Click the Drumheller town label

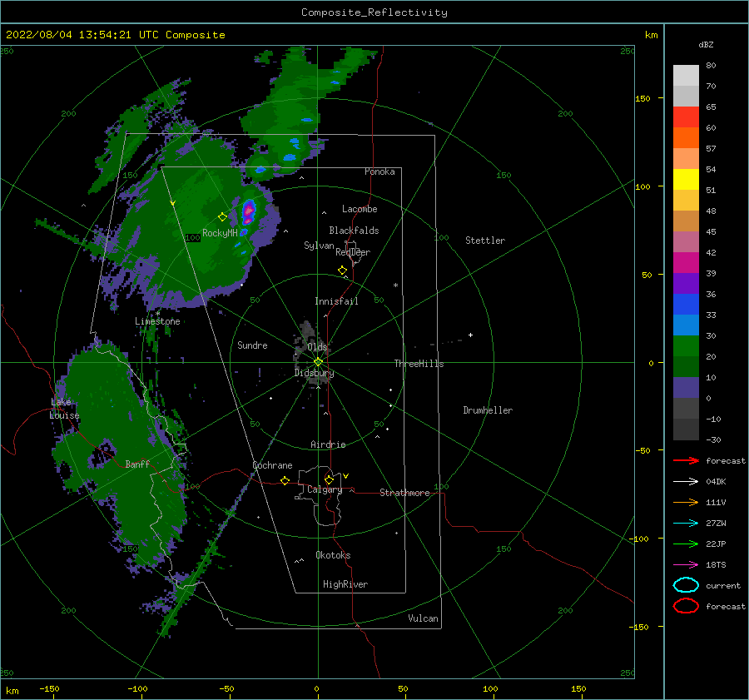488,410
